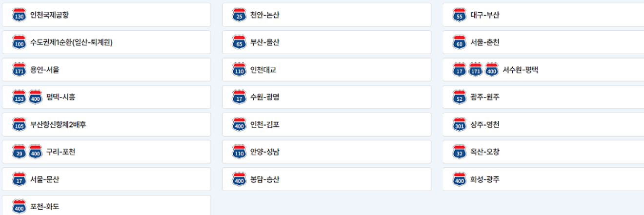Click the route 301 shield beside 상주-영천
This screenshot has height=215, width=644.
click(x=460, y=124)
